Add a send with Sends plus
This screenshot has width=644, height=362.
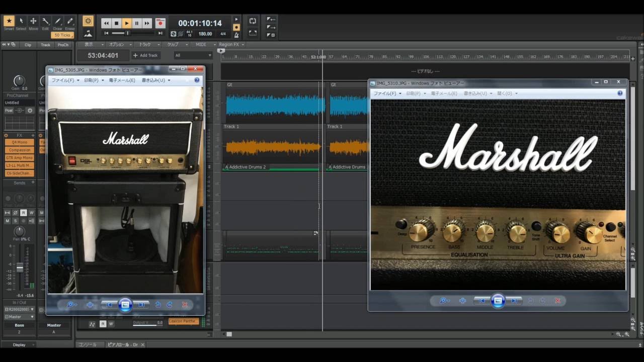[x=33, y=183]
